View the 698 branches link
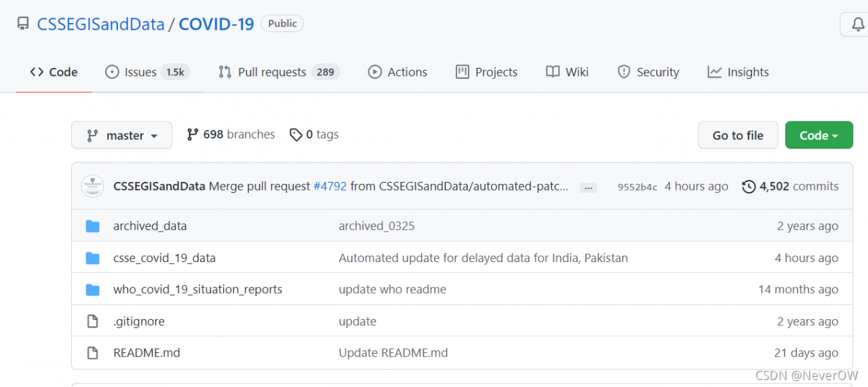The width and height of the screenshot is (868, 387). tap(231, 134)
